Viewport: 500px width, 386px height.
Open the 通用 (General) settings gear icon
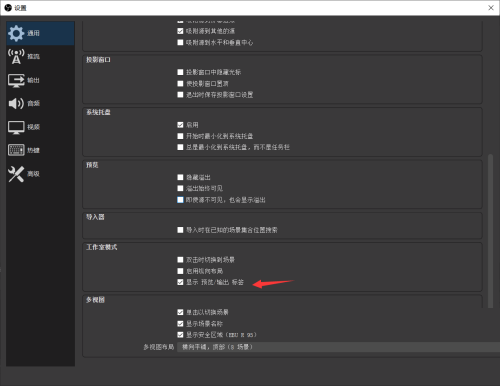pyautogui.click(x=16, y=33)
